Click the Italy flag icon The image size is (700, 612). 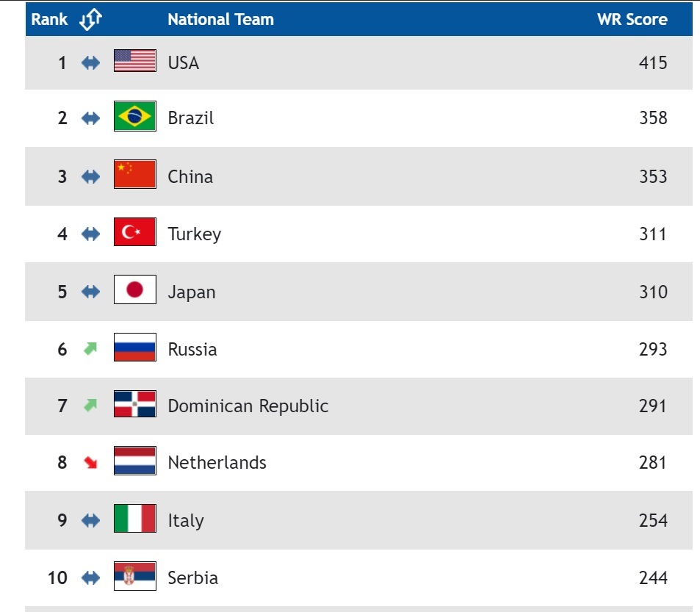tap(134, 519)
